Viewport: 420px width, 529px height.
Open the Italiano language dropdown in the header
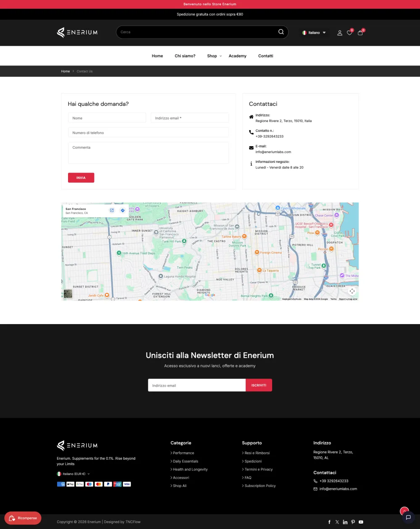coord(314,33)
